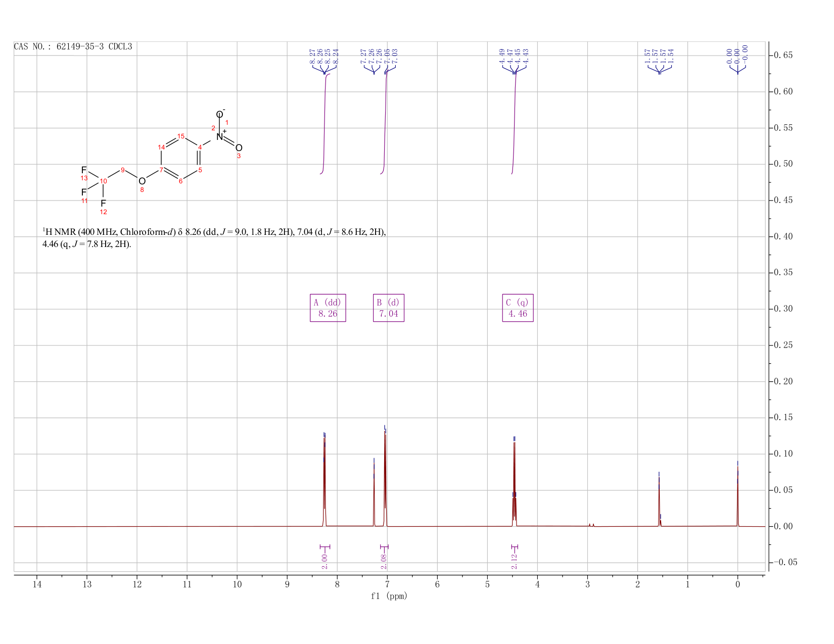The image size is (834, 644).
Task: Click the peak label 7.03
Action: 395,56
